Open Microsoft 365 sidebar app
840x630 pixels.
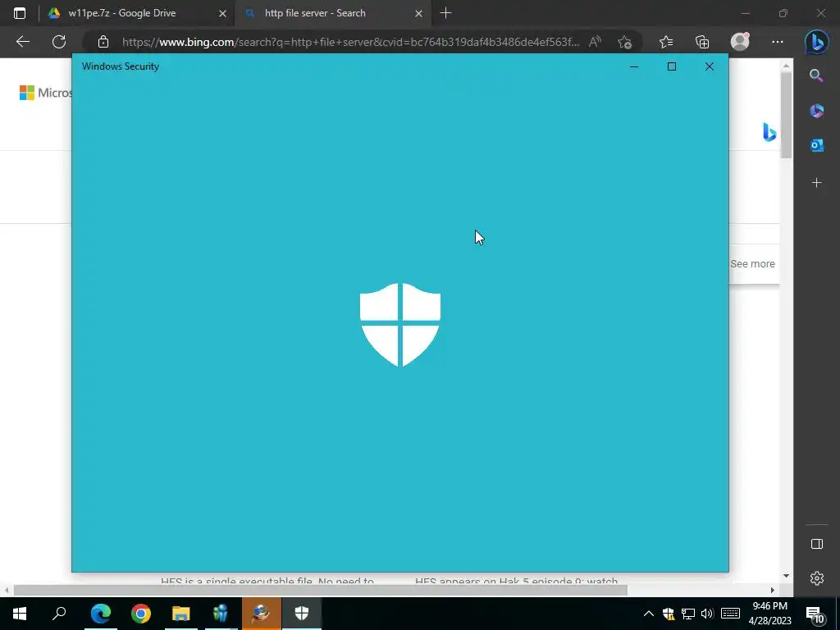click(x=816, y=111)
